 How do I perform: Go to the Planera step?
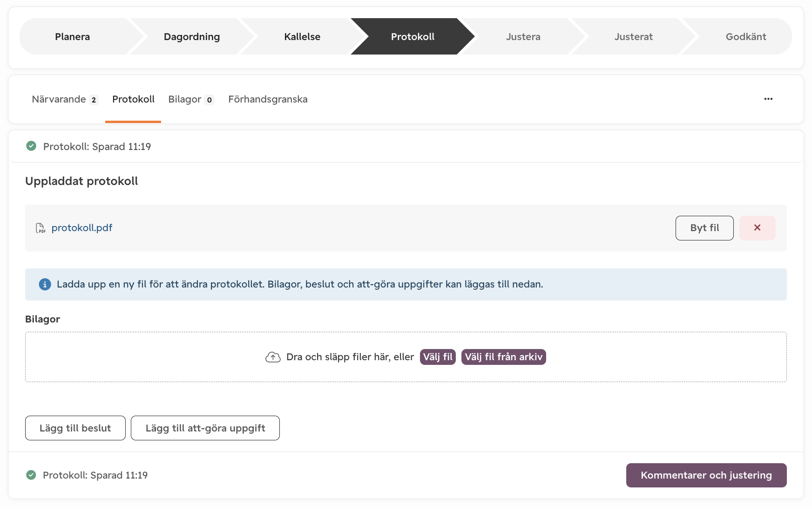click(73, 36)
